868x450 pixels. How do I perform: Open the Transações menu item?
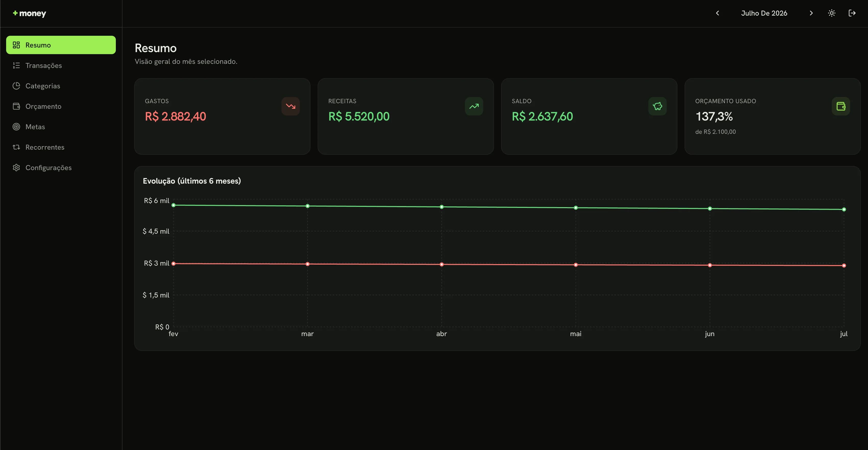(61, 65)
